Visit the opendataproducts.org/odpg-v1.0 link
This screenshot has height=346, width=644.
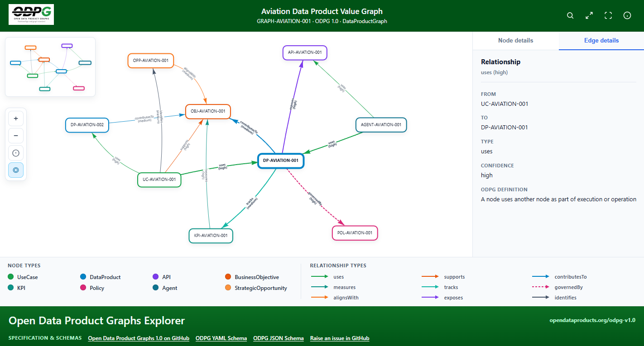tap(592, 320)
